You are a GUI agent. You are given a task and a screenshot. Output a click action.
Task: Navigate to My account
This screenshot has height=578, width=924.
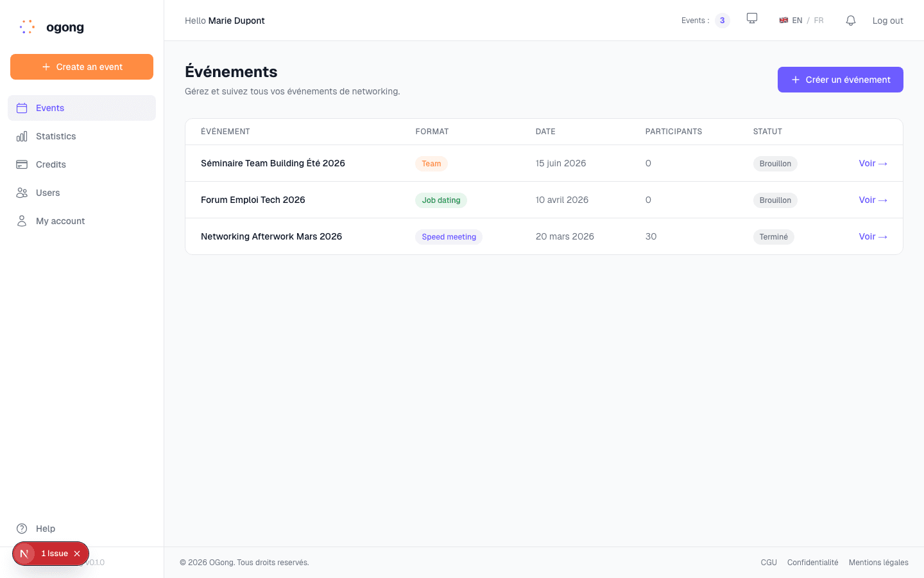click(x=60, y=221)
